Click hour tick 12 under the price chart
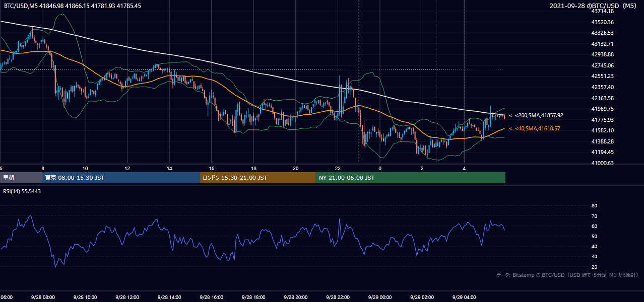Screen dimensions: 644x302 (127, 169)
